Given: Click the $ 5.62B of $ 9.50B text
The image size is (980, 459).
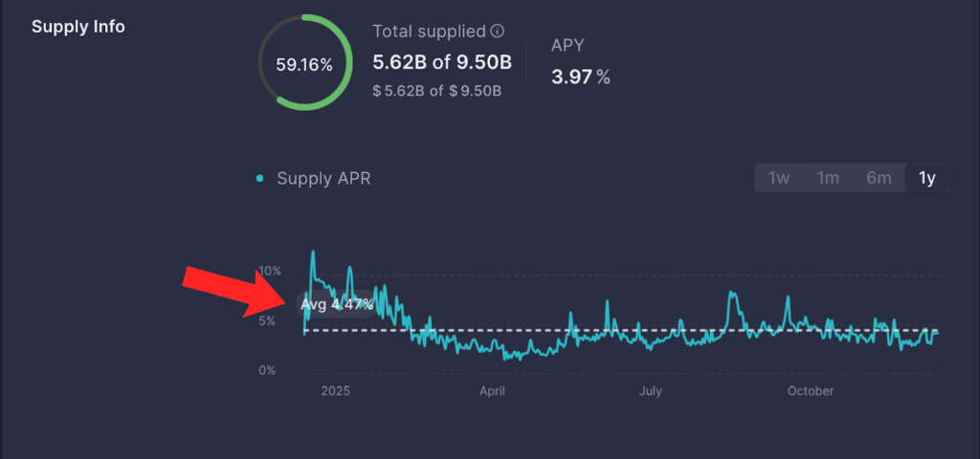Looking at the screenshot, I should click(x=437, y=92).
